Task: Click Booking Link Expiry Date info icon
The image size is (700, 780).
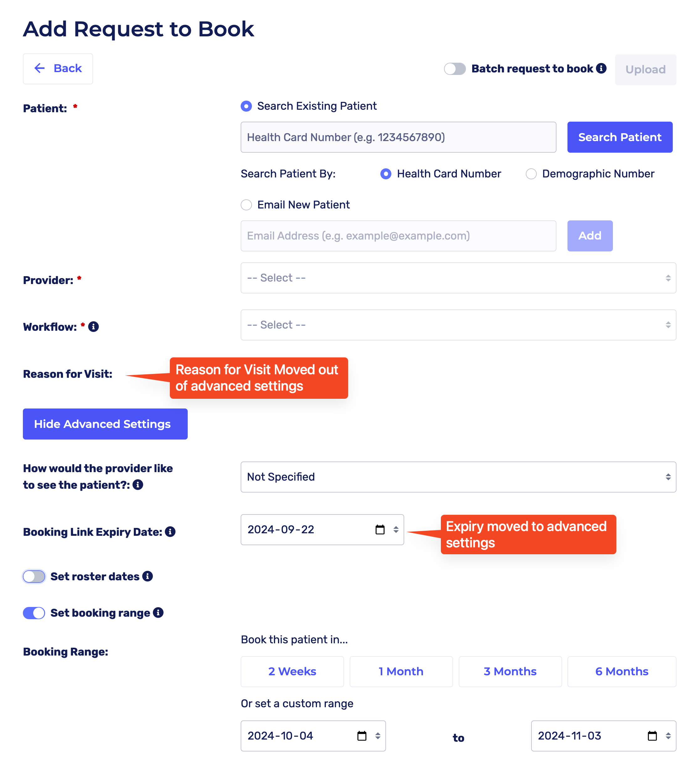Action: coord(170,532)
